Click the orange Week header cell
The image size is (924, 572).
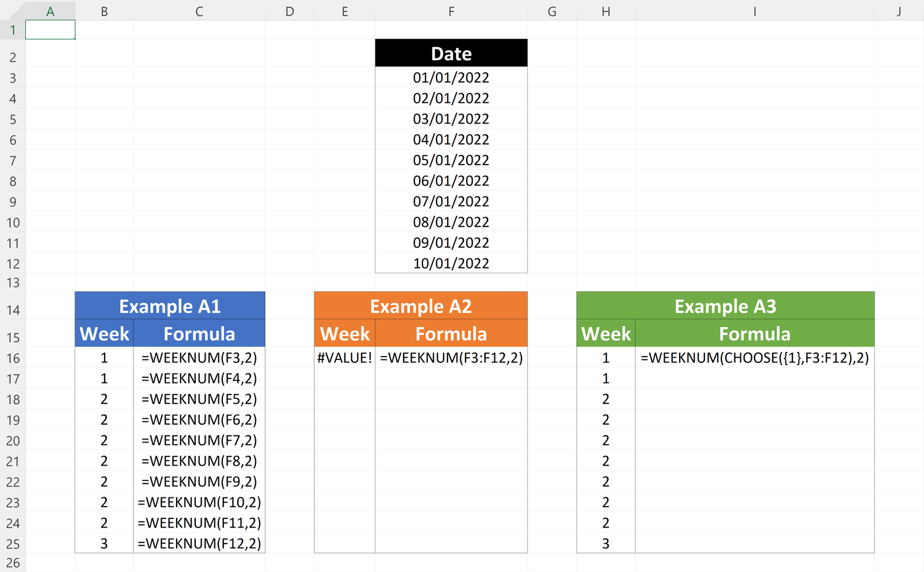click(345, 333)
